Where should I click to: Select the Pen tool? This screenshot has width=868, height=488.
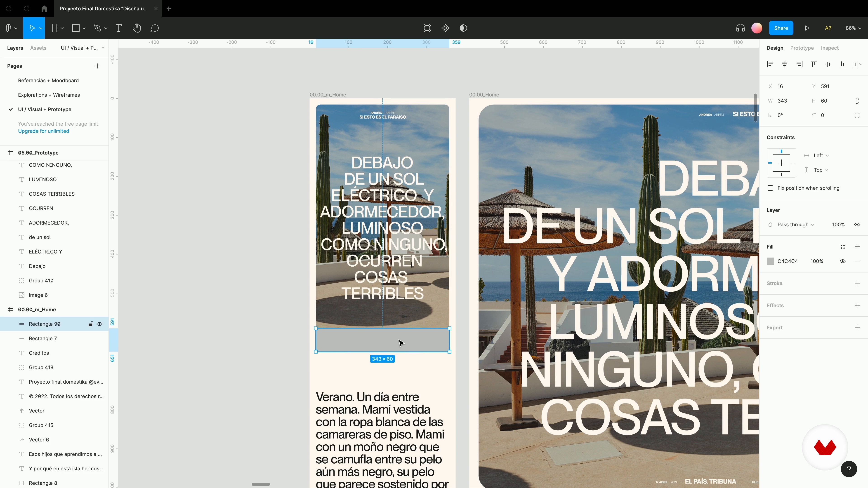click(97, 28)
